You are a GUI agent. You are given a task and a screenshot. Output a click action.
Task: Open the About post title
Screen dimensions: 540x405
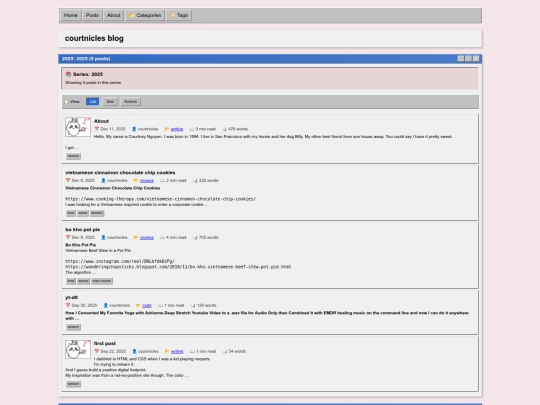pyautogui.click(x=101, y=121)
